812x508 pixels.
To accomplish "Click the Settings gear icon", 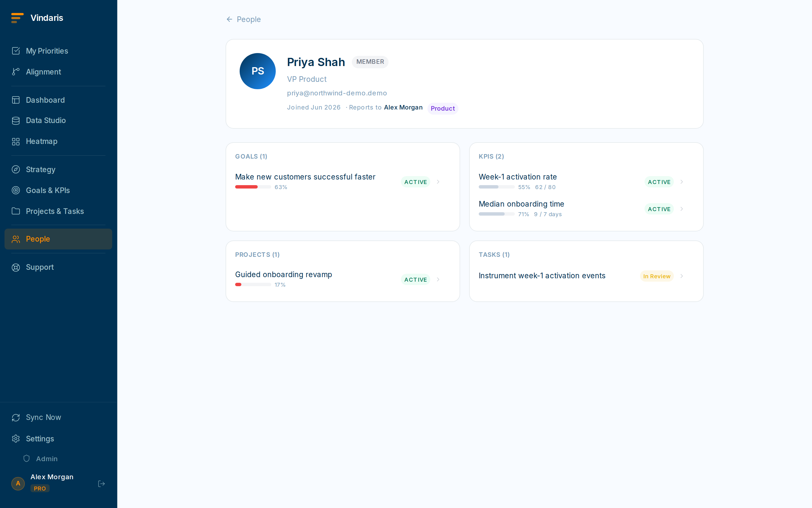I will tap(16, 439).
